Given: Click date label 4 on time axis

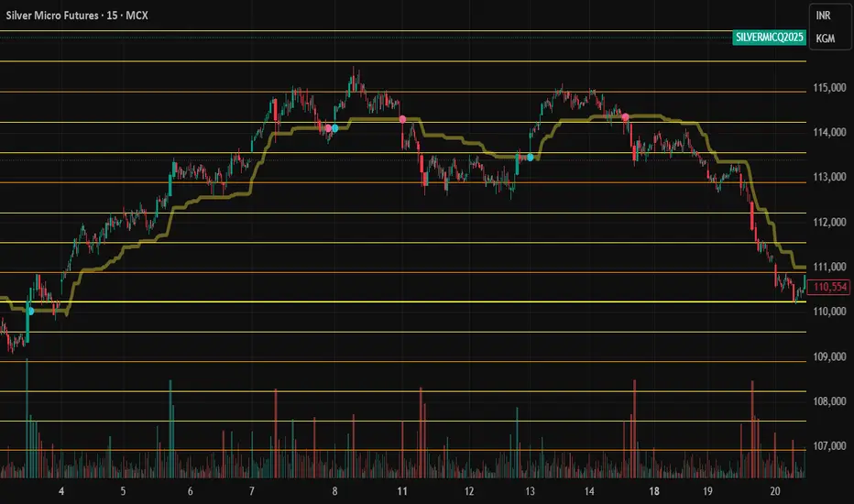Looking at the screenshot, I should point(61,491).
